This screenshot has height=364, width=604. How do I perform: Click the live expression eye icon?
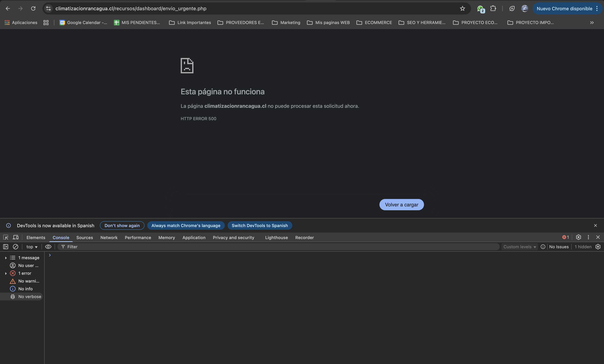click(48, 247)
